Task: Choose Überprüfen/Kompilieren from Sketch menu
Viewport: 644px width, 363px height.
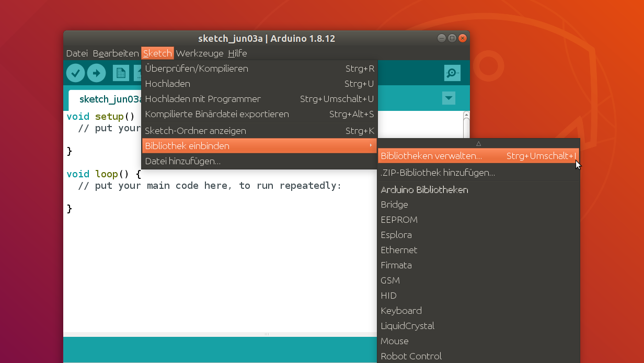Action: (x=259, y=69)
